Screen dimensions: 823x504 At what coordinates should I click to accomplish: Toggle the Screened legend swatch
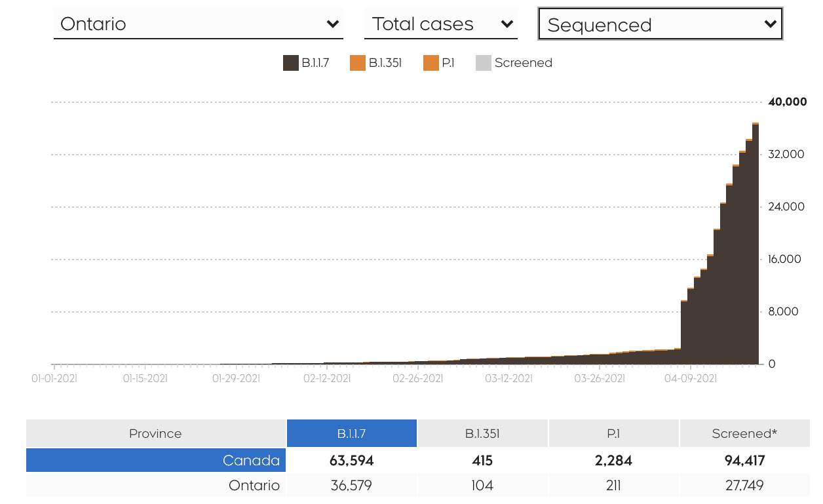483,63
